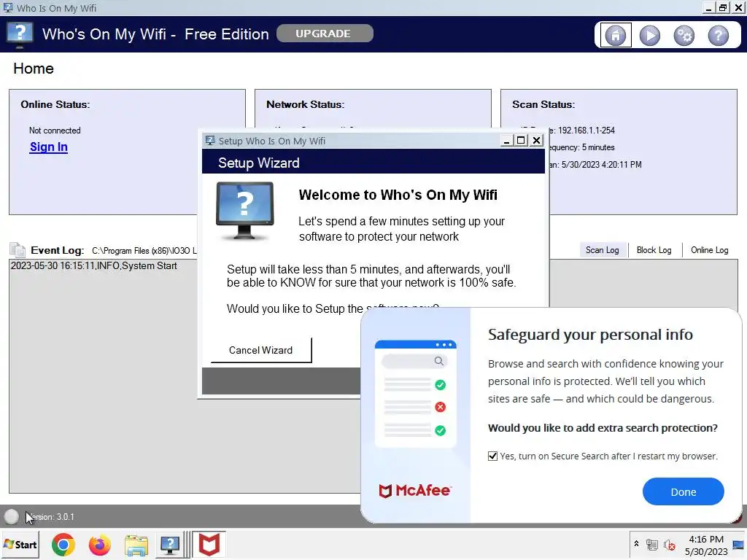
Task: Show hidden system tray icons
Action: [x=636, y=544]
